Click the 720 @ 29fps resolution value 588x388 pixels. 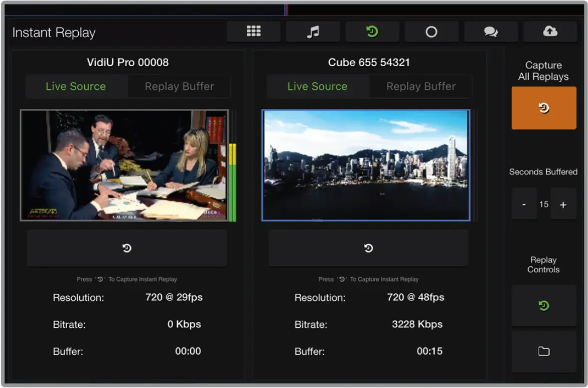pyautogui.click(x=174, y=297)
